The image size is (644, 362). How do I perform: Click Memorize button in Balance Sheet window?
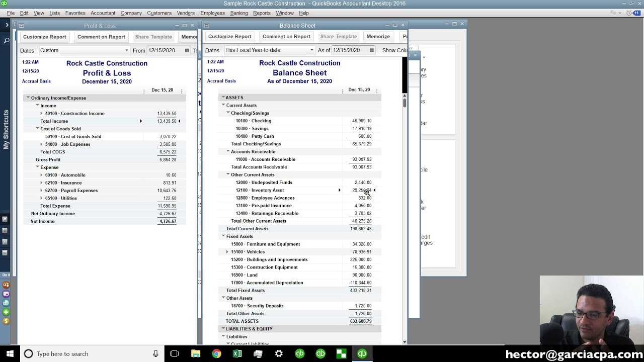[x=378, y=37]
